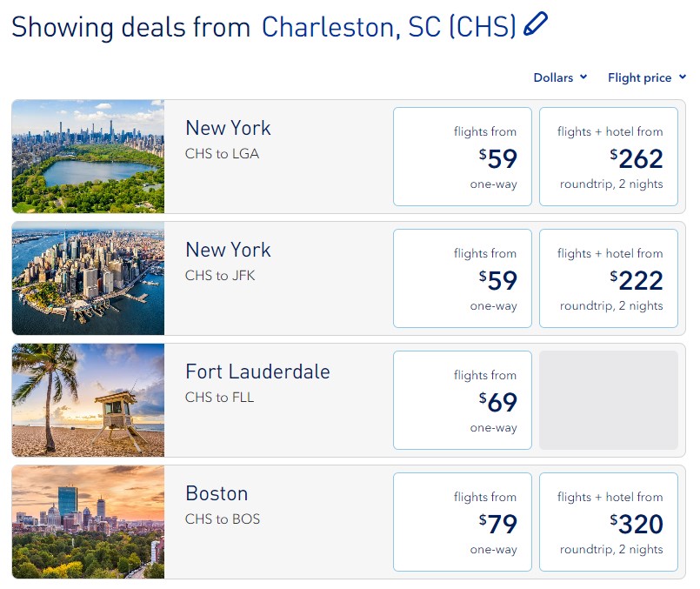This screenshot has width=700, height=589.
Task: Open the Central Park New York thumbnail
Action: (88, 157)
